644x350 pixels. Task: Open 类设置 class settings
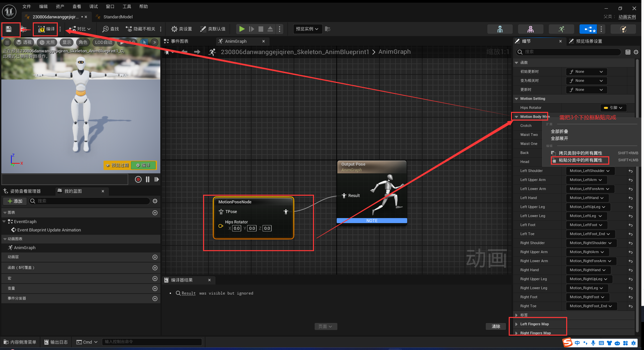pos(181,29)
